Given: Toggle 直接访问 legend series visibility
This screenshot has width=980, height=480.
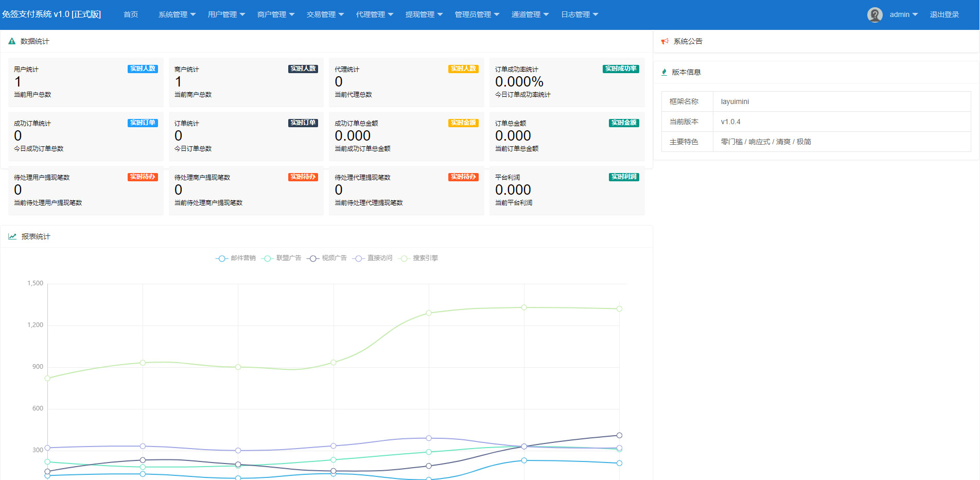Looking at the screenshot, I should [372, 258].
